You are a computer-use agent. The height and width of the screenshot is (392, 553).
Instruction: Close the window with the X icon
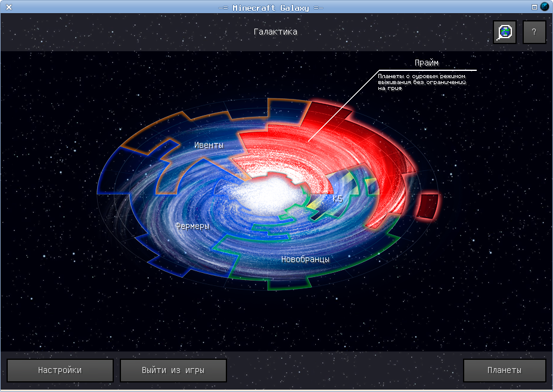(x=9, y=7)
